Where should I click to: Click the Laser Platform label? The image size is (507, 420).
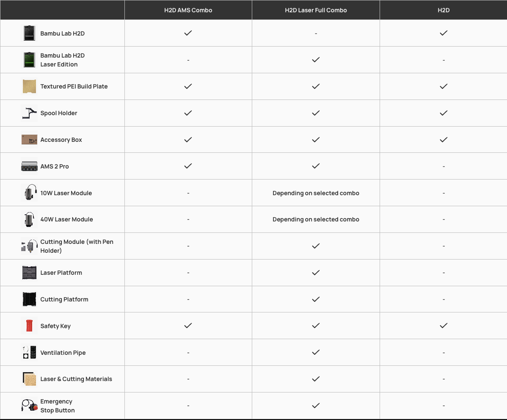point(61,273)
